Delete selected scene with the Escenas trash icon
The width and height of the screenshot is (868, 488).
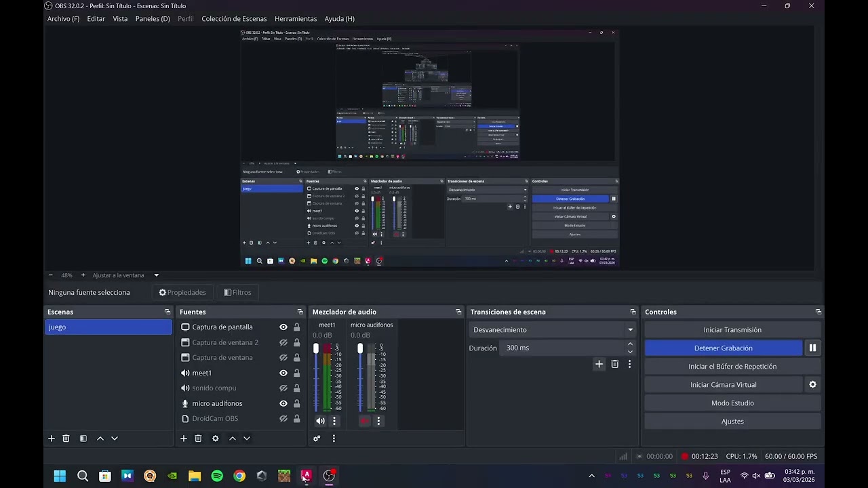click(x=66, y=439)
